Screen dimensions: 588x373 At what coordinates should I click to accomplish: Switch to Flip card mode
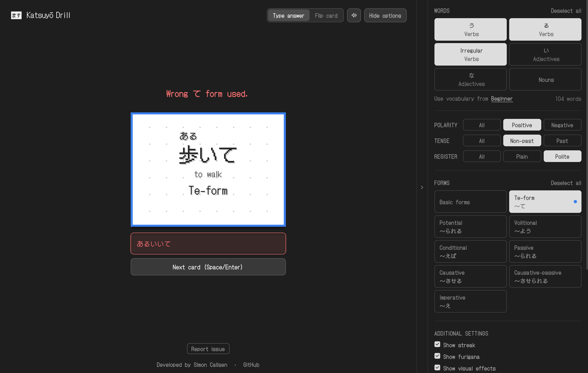[326, 16]
